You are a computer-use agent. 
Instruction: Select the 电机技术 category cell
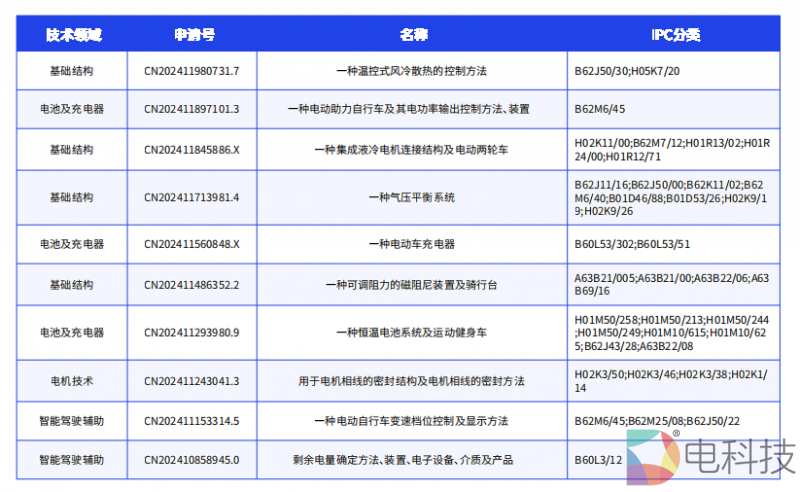tap(72, 380)
